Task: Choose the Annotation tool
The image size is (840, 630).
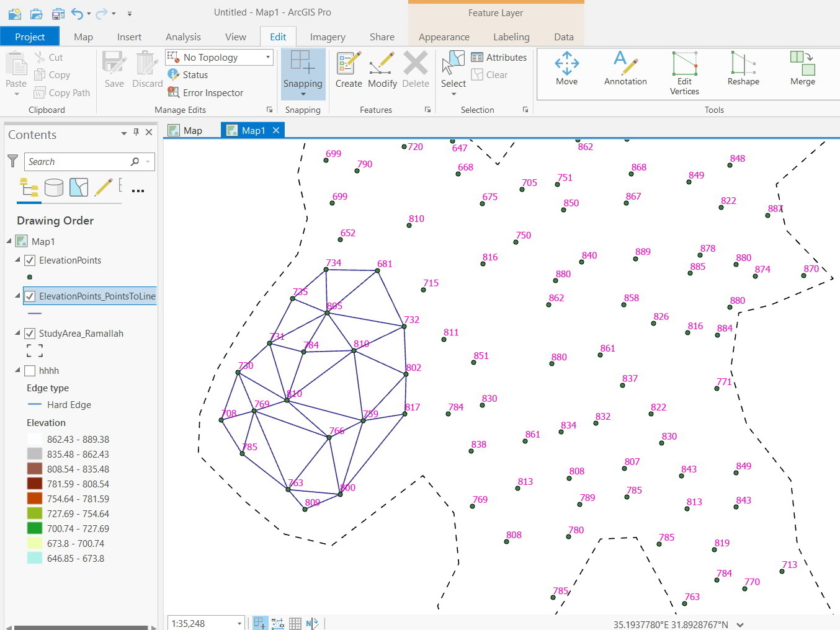Action: pos(625,69)
